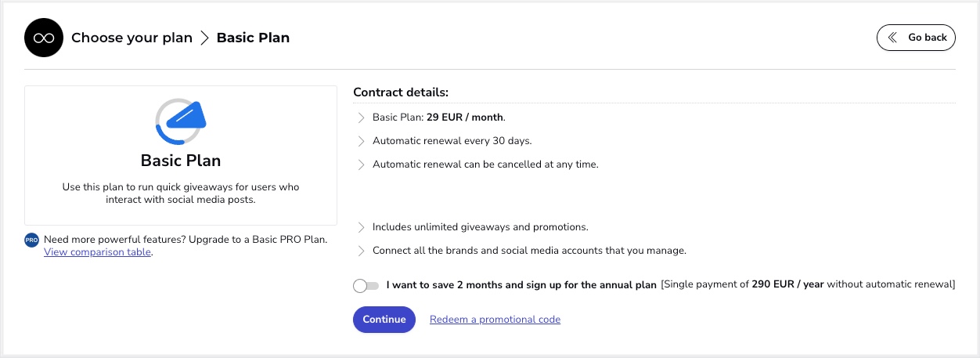Click the Contract details heading

point(401,92)
